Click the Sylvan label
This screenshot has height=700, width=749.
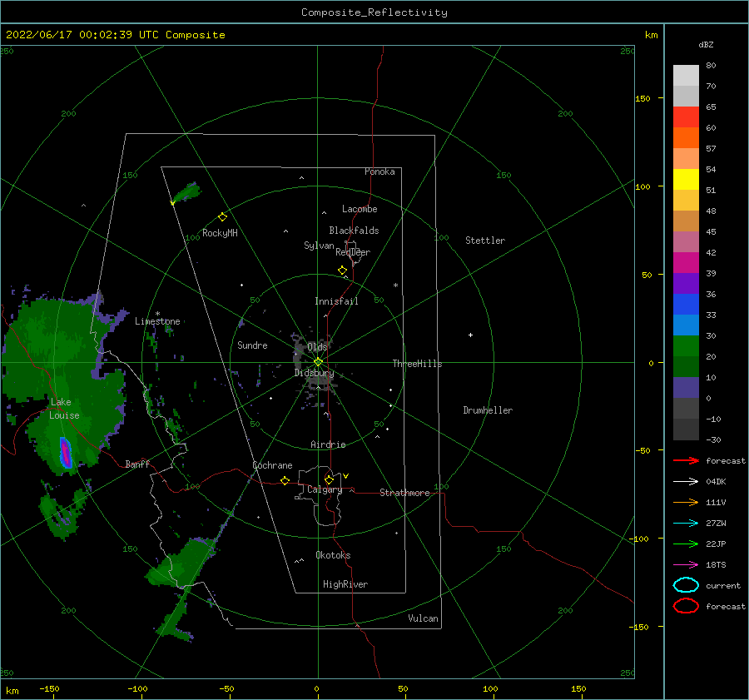click(x=319, y=246)
